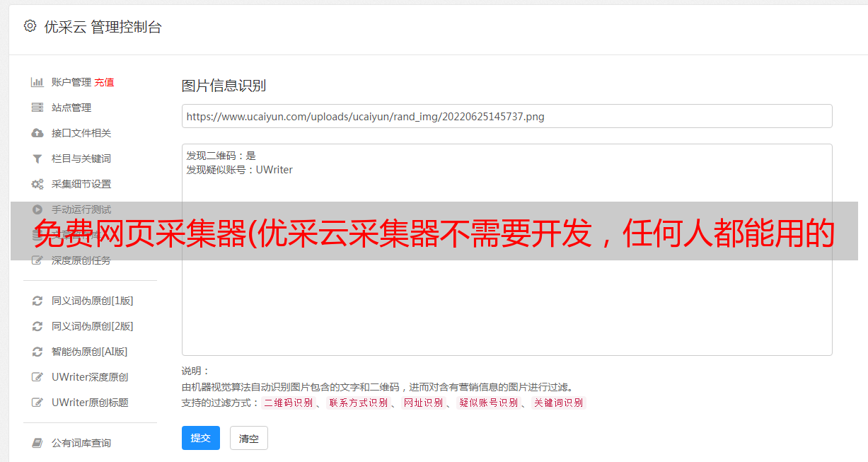This screenshot has width=868, height=462.
Task: Click the gear icon beside 优采云 管理控制台
Action: pyautogui.click(x=30, y=26)
